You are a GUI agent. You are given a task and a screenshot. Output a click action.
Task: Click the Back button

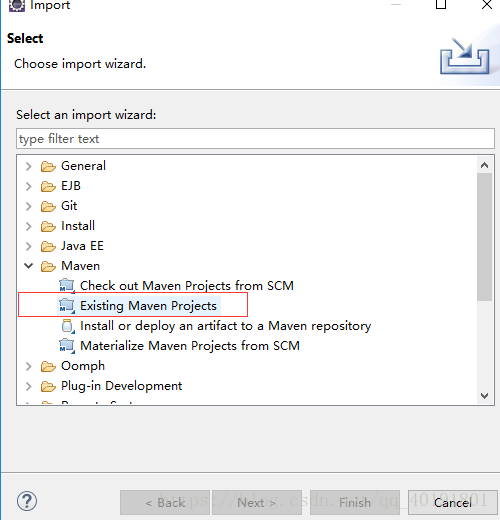tap(165, 502)
